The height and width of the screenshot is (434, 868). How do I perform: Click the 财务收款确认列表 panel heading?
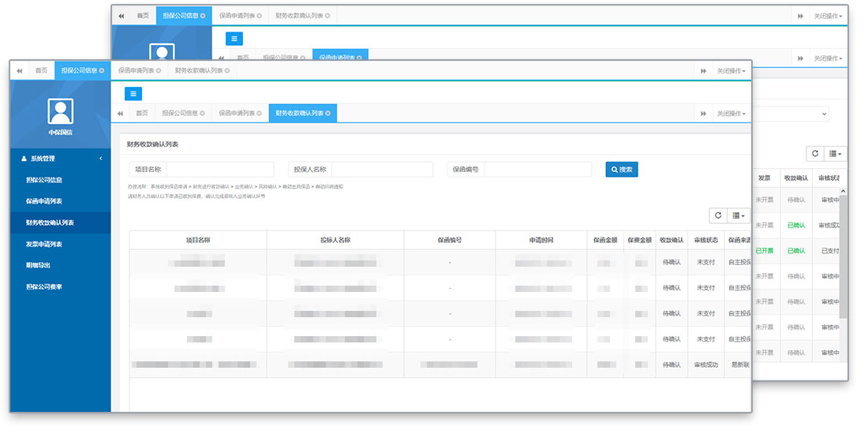tap(152, 144)
